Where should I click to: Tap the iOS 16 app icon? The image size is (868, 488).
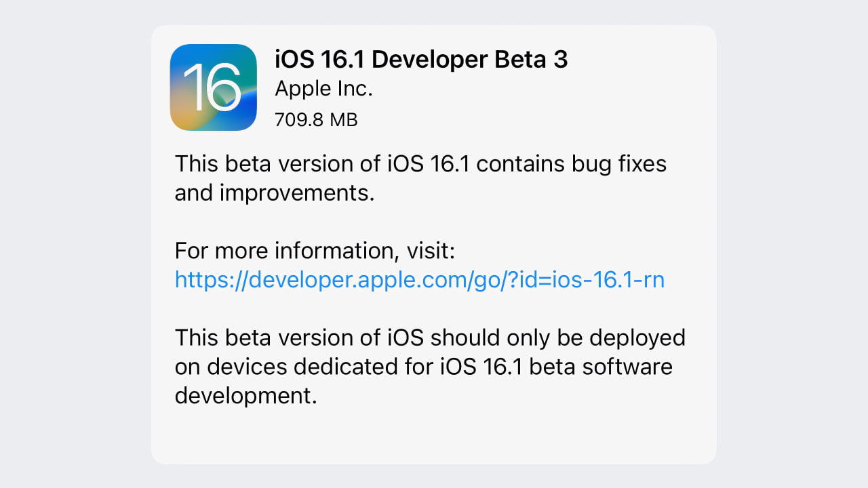click(x=213, y=87)
